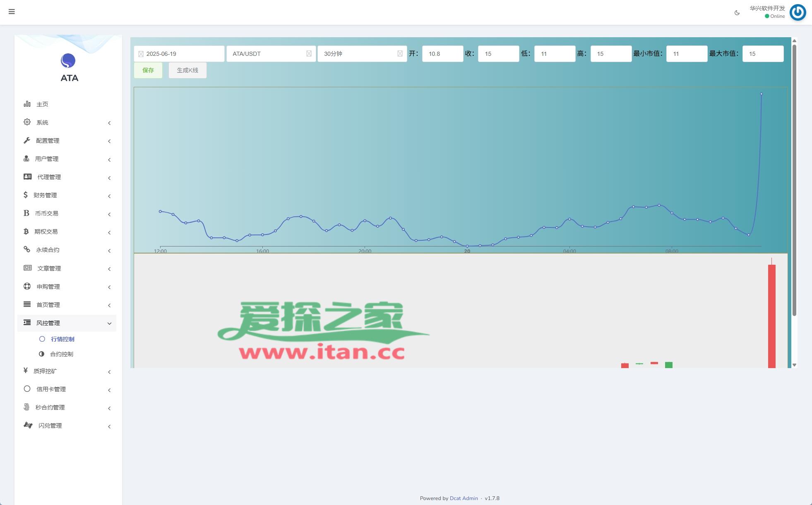Go to 主页 menu item
The height and width of the screenshot is (505, 812).
67,104
